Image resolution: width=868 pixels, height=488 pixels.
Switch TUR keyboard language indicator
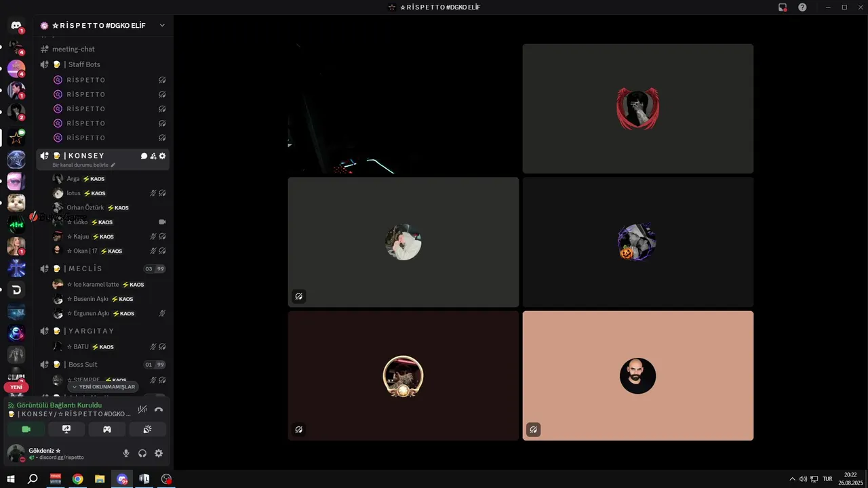pyautogui.click(x=827, y=479)
